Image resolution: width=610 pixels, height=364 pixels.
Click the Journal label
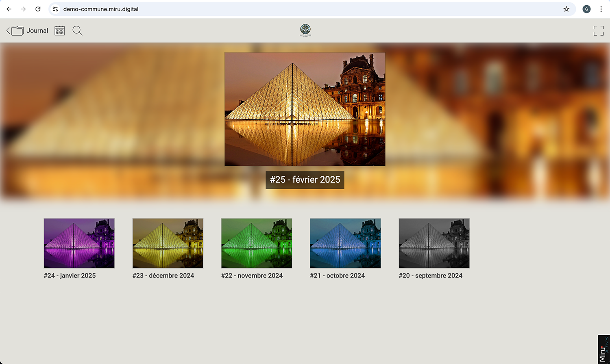point(37,31)
